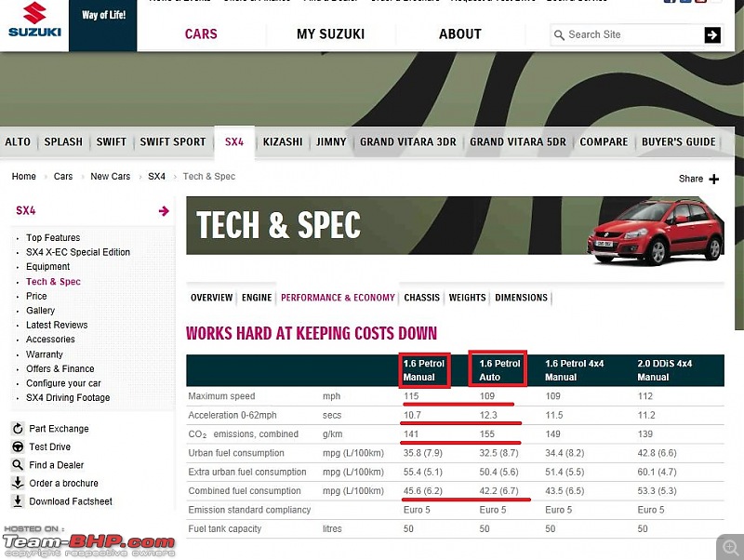744x560 pixels.
Task: Open Top Features in sidebar
Action: coord(53,238)
